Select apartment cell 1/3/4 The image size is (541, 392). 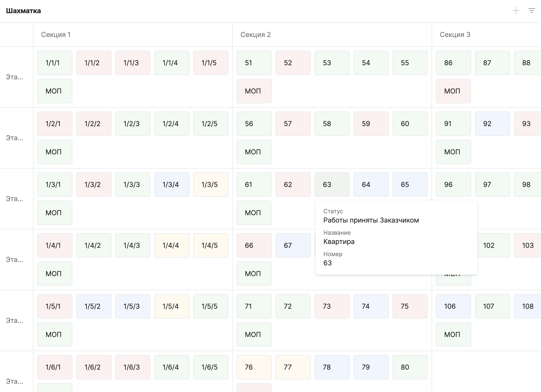pos(172,185)
